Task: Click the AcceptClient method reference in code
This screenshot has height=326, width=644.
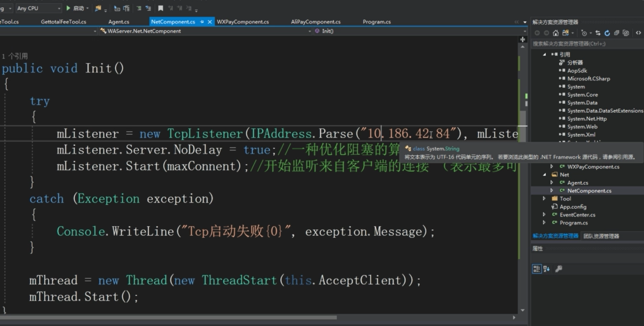Action: click(360, 280)
